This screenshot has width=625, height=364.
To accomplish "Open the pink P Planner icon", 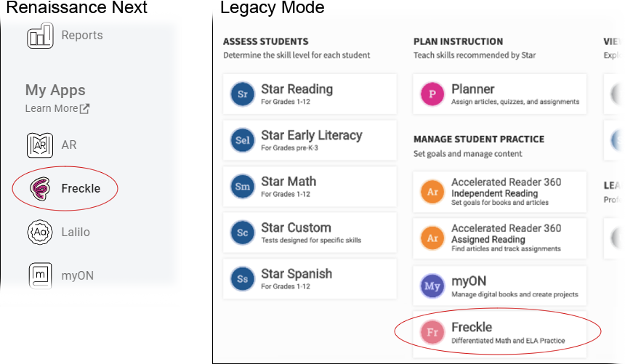I will 432,94.
